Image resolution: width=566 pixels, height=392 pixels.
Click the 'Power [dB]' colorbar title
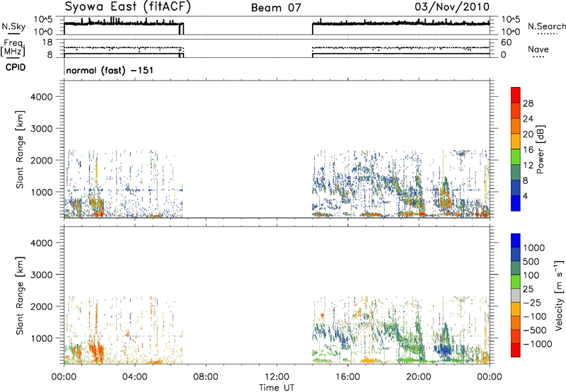540,150
